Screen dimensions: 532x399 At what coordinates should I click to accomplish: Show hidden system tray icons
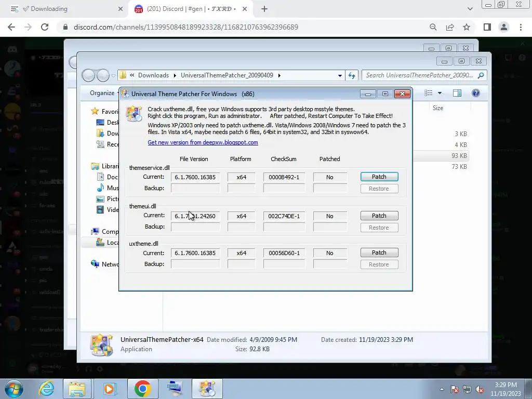point(442,389)
